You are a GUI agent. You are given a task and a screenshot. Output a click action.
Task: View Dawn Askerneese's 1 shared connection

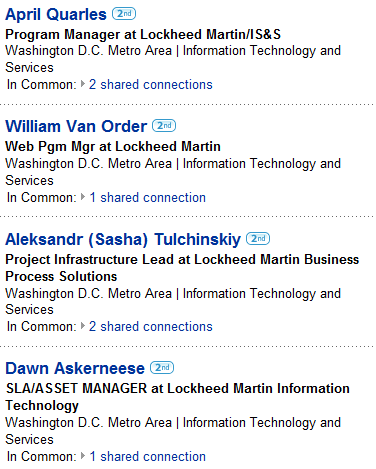[x=148, y=457]
